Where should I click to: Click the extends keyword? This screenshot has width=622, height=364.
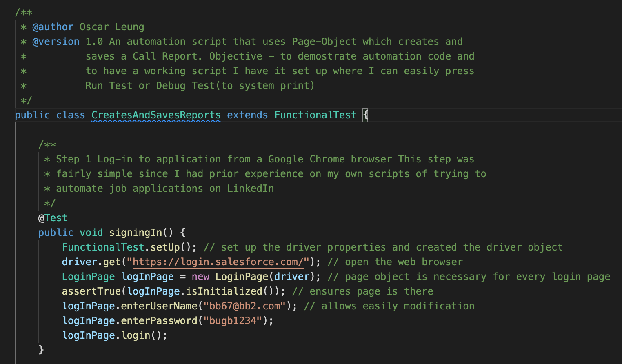click(x=247, y=115)
